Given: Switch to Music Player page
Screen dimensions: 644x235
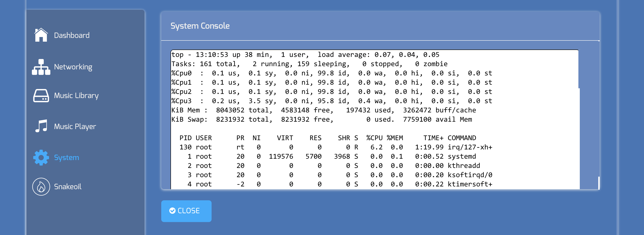Looking at the screenshot, I should click(x=75, y=127).
